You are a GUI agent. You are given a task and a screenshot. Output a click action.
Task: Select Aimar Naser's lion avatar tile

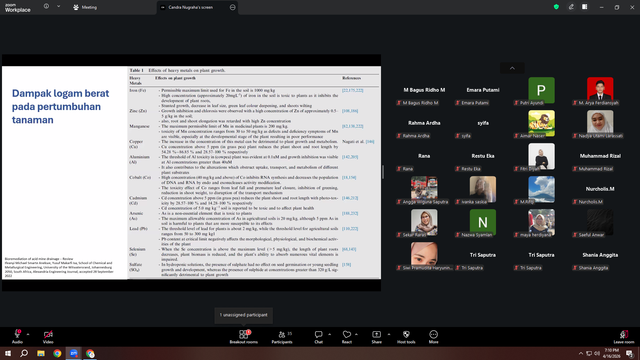[541, 124]
